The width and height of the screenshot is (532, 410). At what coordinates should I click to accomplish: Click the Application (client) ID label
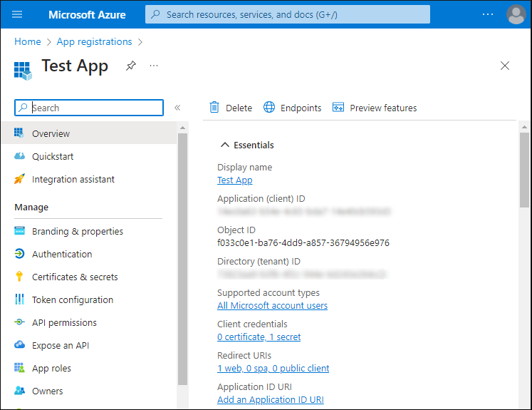261,198
